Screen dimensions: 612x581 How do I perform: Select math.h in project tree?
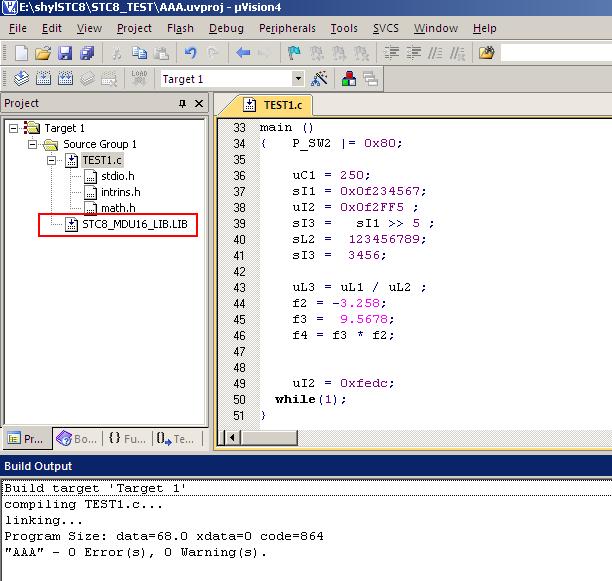[x=118, y=208]
